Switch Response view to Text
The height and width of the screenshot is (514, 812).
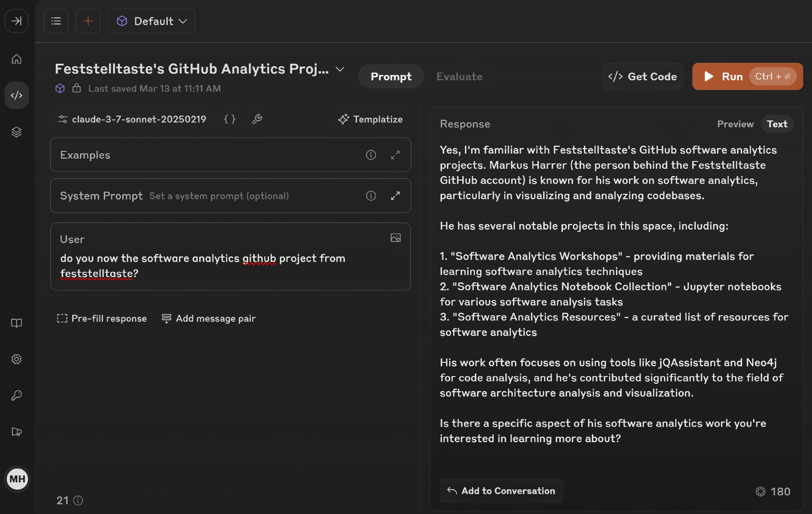click(777, 124)
